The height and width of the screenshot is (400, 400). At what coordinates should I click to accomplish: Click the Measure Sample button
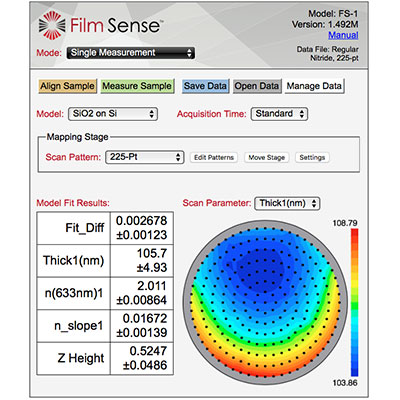[x=137, y=86]
